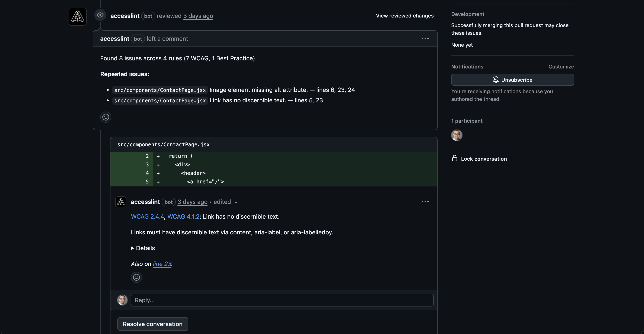Click the accesslint avatar inside the code comment thread

[120, 202]
